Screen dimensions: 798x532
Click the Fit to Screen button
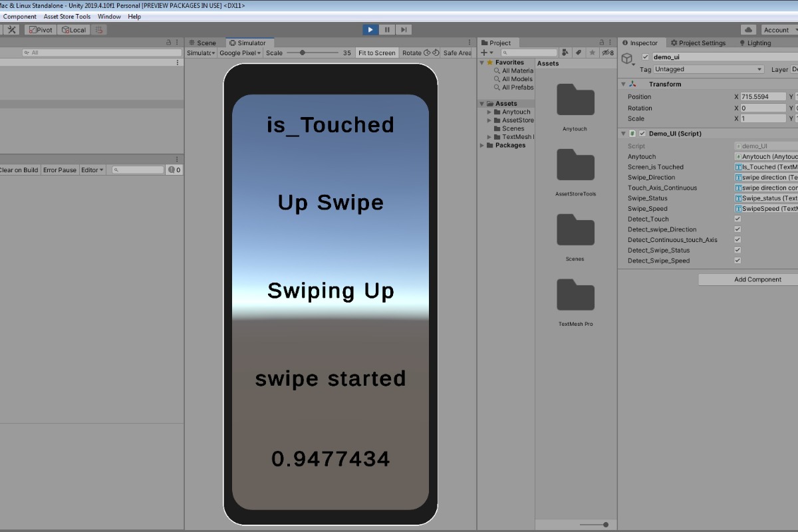click(x=376, y=53)
